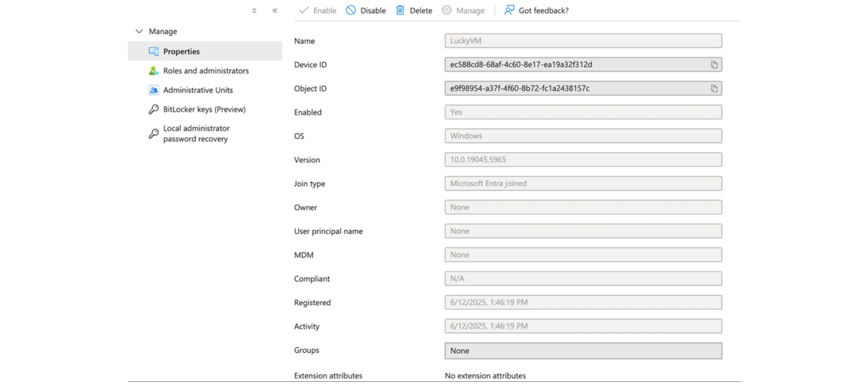The height and width of the screenshot is (389, 868).
Task: Click the Manage gear icon
Action: [x=446, y=11]
